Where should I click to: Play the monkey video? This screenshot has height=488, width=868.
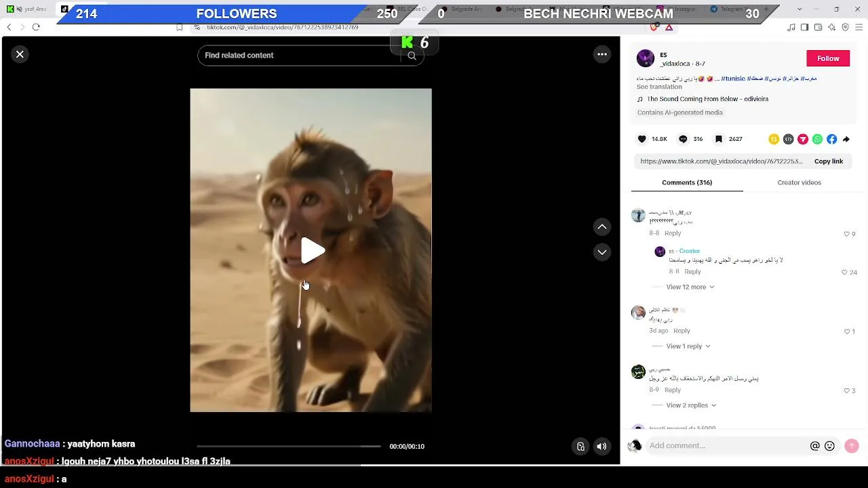311,251
